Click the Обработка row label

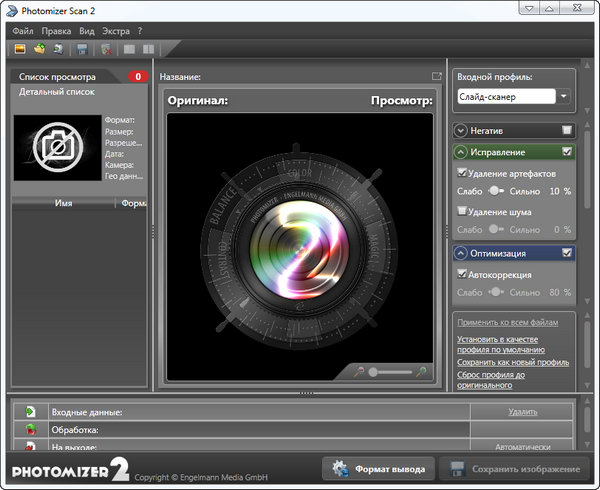(75, 430)
